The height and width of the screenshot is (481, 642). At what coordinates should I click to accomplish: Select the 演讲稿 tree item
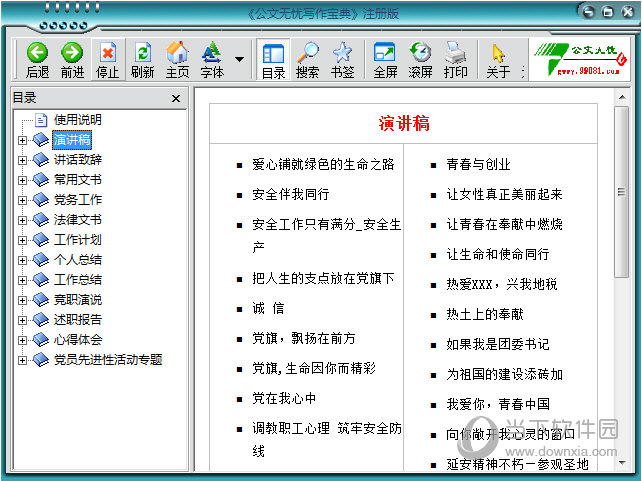[72, 140]
